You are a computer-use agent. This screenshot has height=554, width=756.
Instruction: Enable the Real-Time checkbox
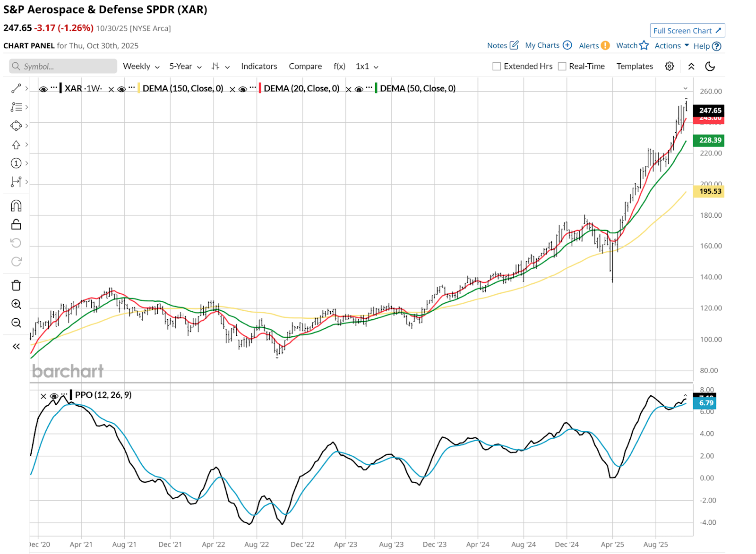point(562,67)
